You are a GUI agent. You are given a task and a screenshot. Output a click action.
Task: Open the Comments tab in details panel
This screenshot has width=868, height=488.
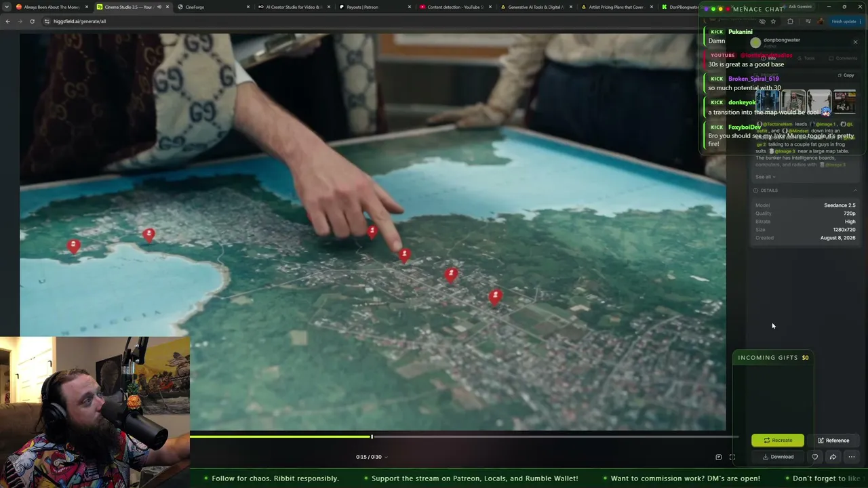[x=843, y=58]
